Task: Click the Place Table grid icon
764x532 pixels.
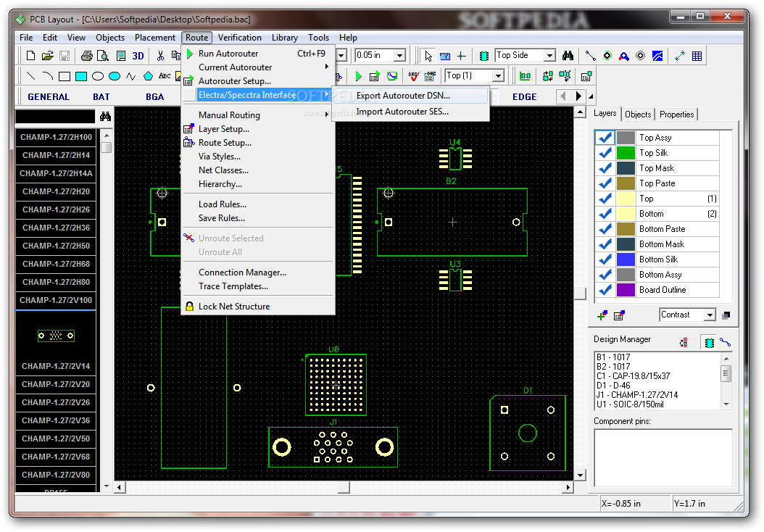Action: (697, 56)
